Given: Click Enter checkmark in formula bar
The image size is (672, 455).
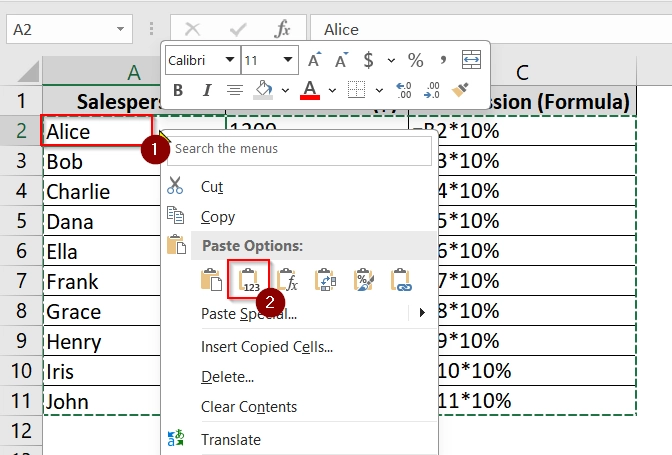Looking at the screenshot, I should [x=237, y=30].
